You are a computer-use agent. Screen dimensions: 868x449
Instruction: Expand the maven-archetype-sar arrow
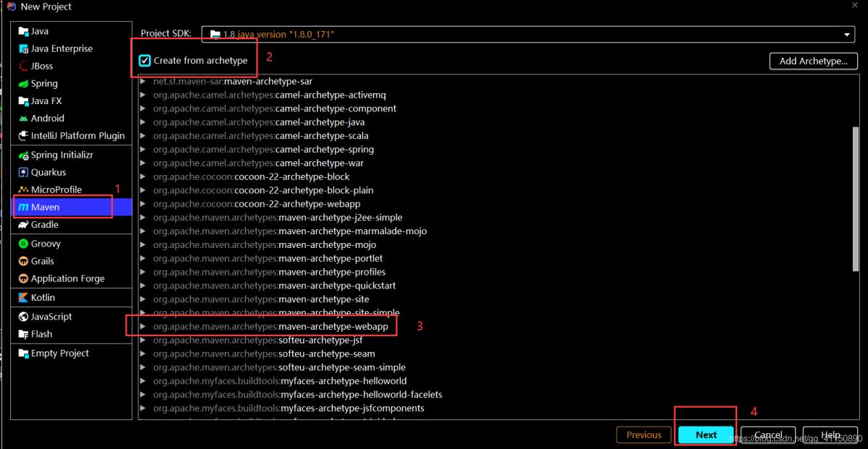[143, 82]
